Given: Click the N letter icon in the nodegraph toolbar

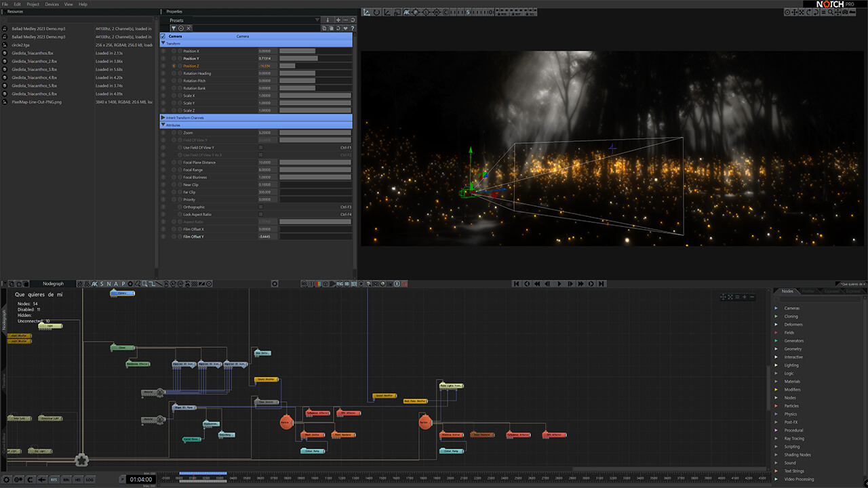Looking at the screenshot, I should 108,284.
